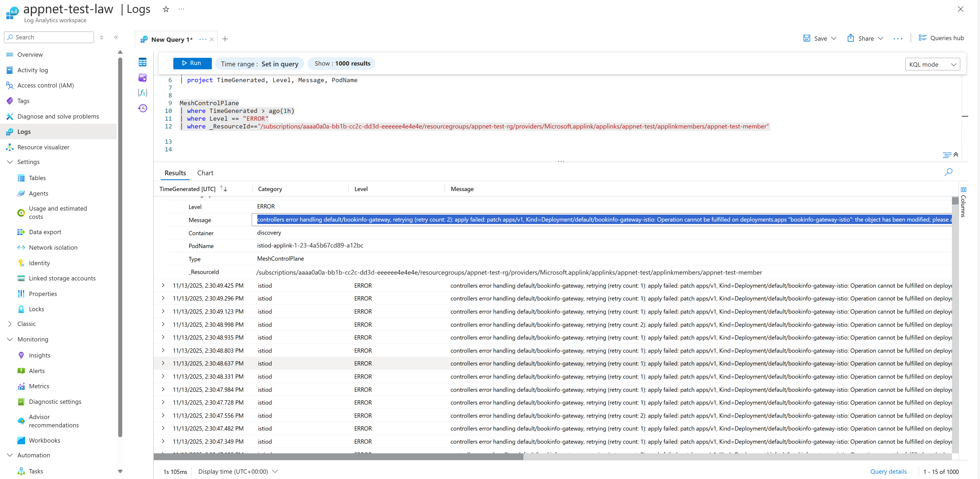Viewport: 980px width, 479px height.
Task: Click the favorite star icon in title
Action: [x=166, y=9]
